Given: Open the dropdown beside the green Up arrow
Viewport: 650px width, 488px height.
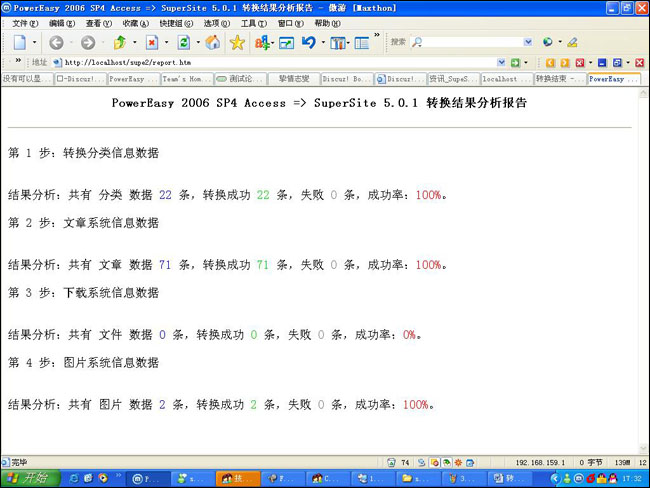Looking at the screenshot, I should coord(135,42).
